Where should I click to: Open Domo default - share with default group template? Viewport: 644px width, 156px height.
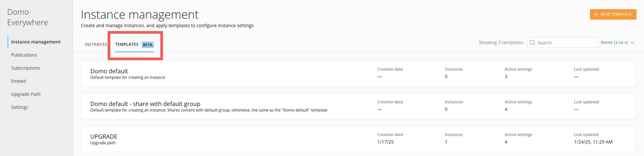tap(145, 104)
